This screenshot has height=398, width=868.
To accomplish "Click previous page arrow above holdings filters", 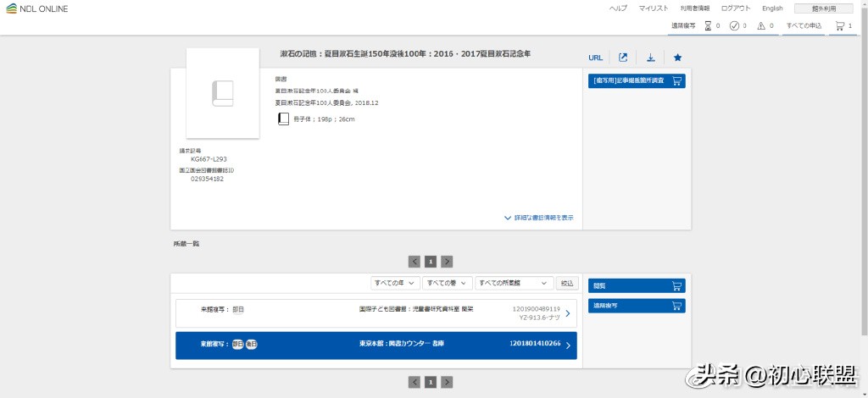I will tap(414, 262).
